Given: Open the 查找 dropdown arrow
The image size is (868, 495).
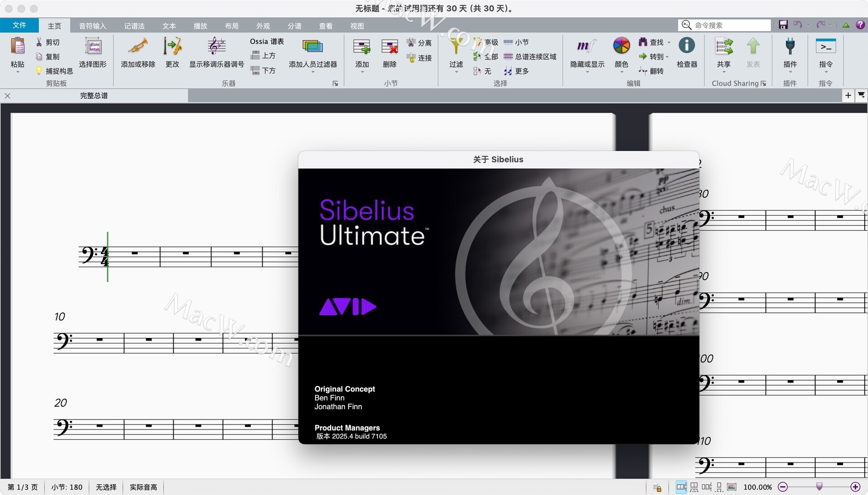Looking at the screenshot, I should coord(669,42).
